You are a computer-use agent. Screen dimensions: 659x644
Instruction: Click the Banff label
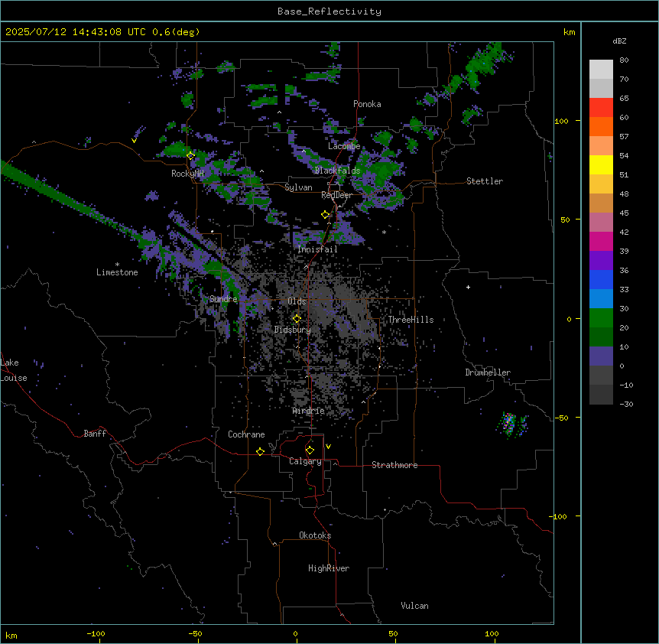[95, 434]
